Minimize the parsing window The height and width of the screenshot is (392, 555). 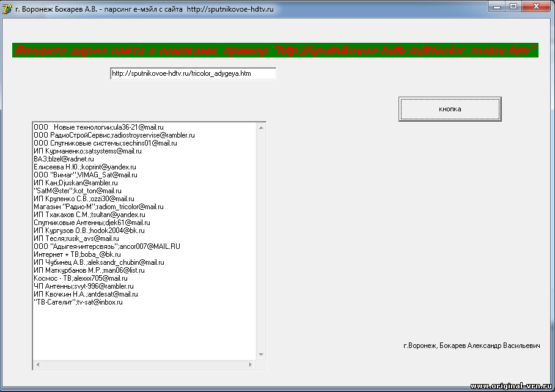(x=497, y=7)
